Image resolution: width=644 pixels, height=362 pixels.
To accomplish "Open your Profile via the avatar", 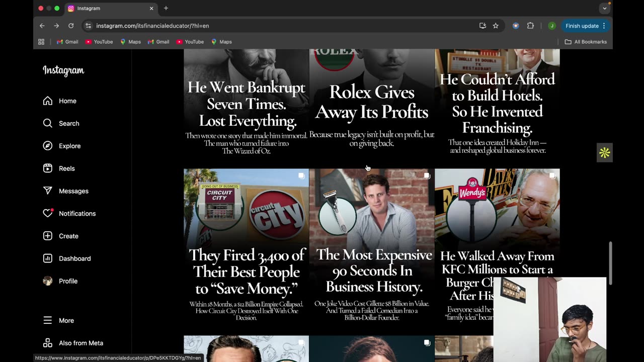I will coord(60,281).
